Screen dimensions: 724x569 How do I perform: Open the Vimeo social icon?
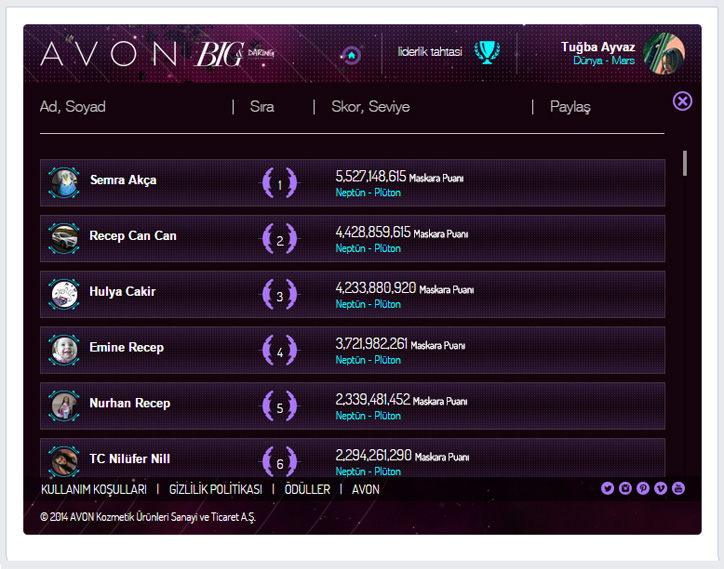[x=660, y=488]
